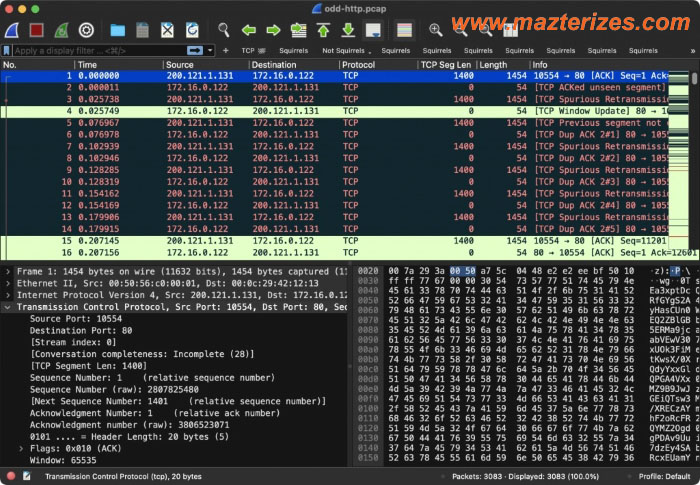Open the recent display filters dropdown
The width and height of the screenshot is (700, 485).
point(210,50)
